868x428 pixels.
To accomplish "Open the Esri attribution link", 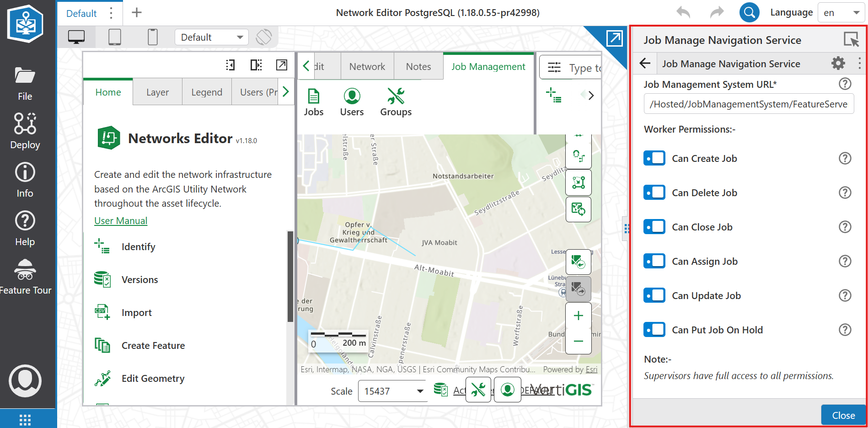I will (x=592, y=369).
